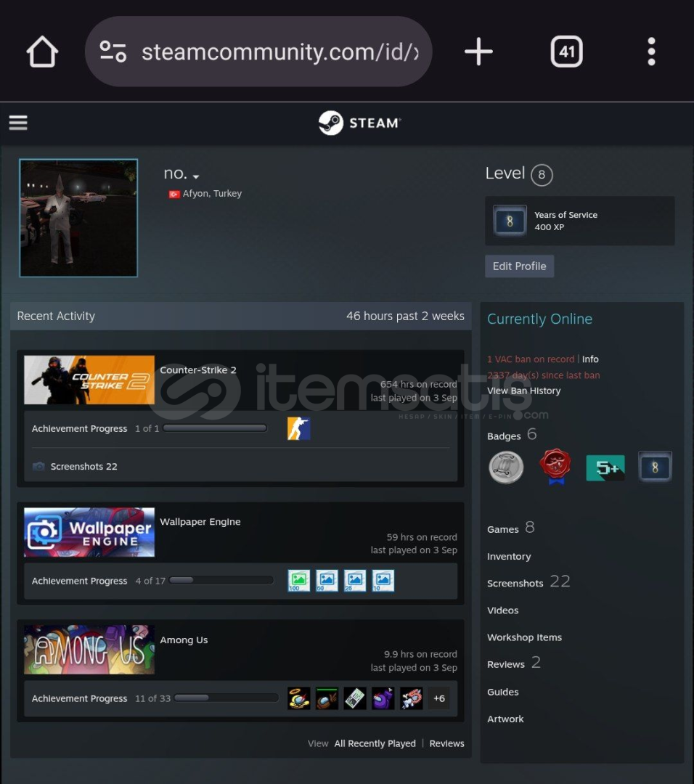Open the Steam hamburger menu

[18, 123]
